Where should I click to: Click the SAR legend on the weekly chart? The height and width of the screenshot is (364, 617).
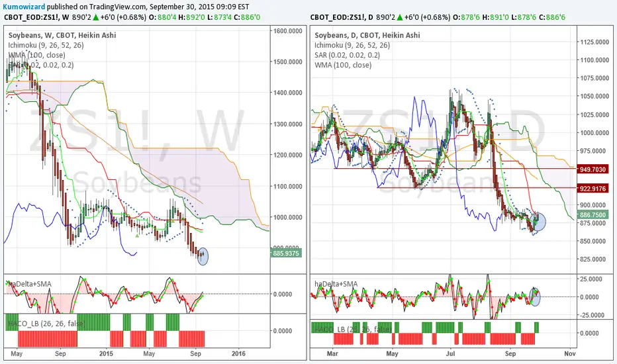(x=41, y=65)
